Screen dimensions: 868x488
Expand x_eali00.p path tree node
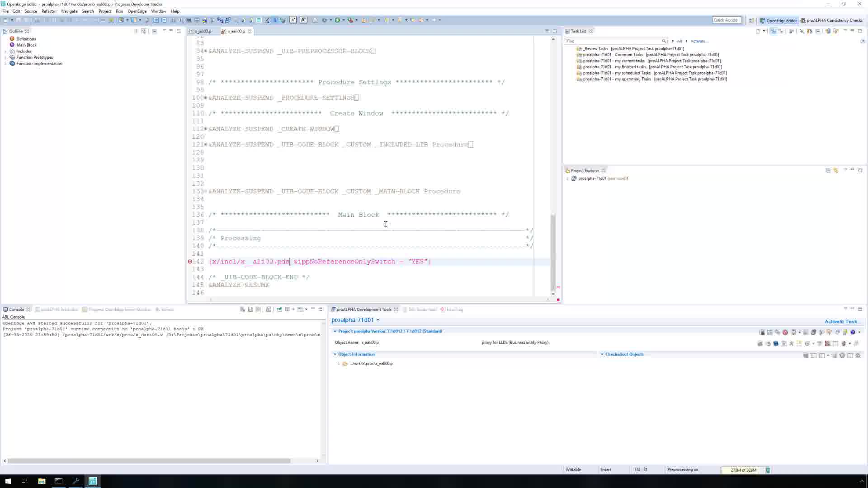click(339, 364)
